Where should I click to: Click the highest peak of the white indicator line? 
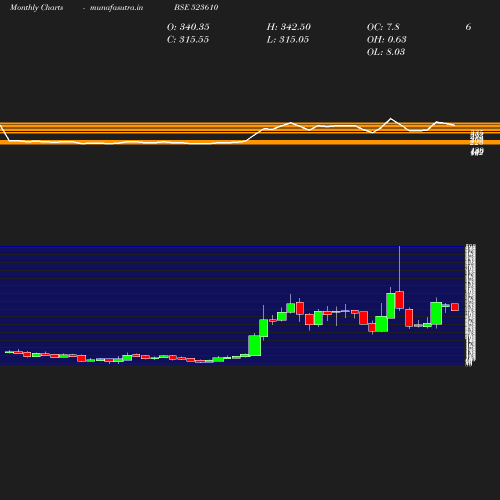pos(391,119)
